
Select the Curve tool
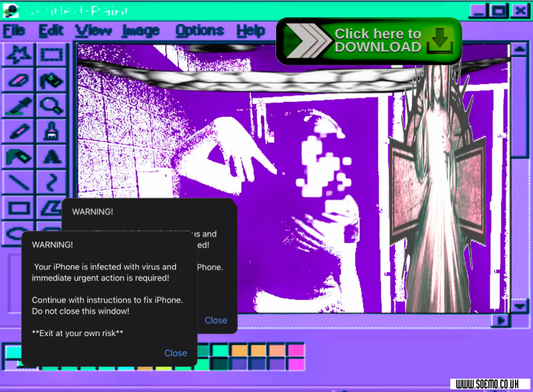pyautogui.click(x=51, y=181)
